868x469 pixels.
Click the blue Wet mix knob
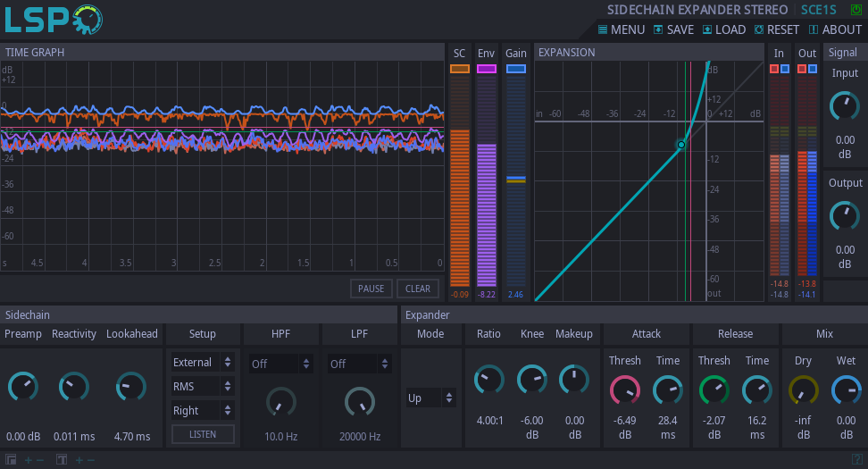pyautogui.click(x=847, y=390)
